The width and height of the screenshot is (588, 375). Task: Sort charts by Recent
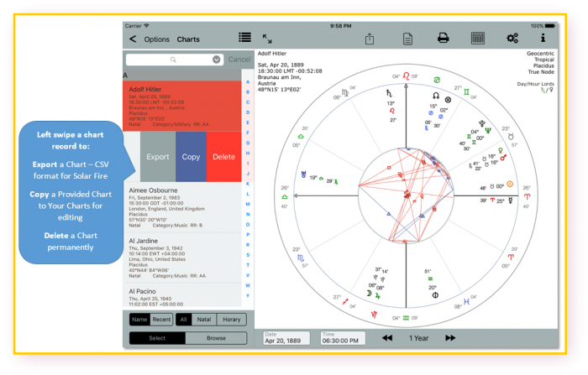point(161,320)
